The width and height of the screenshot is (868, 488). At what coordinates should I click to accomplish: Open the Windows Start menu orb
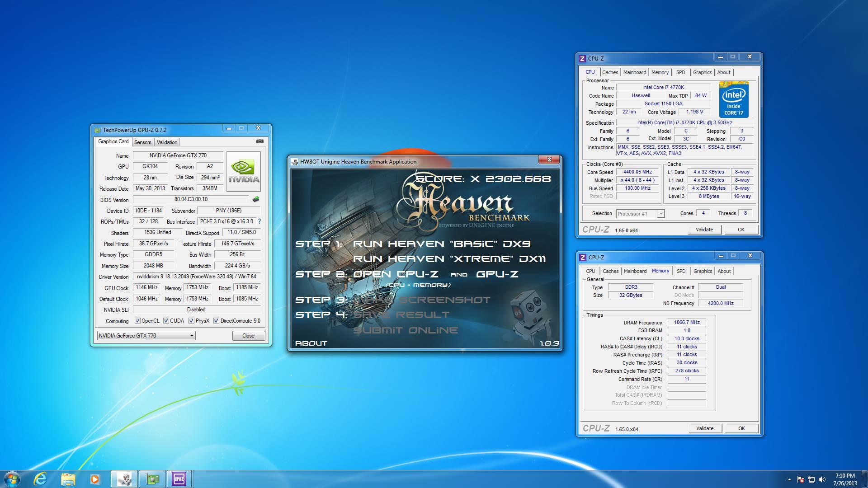12,479
